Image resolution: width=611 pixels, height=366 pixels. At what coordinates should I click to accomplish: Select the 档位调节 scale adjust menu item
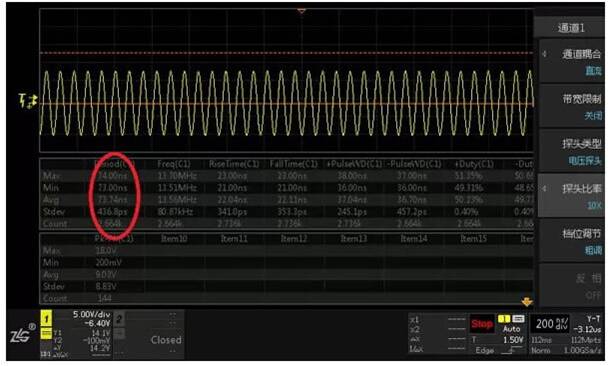click(572, 241)
